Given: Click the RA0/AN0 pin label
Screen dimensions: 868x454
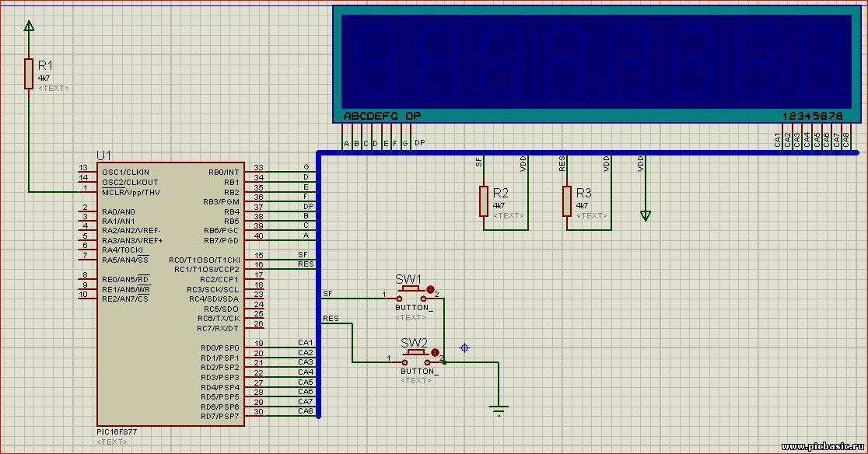Looking at the screenshot, I should [118, 211].
